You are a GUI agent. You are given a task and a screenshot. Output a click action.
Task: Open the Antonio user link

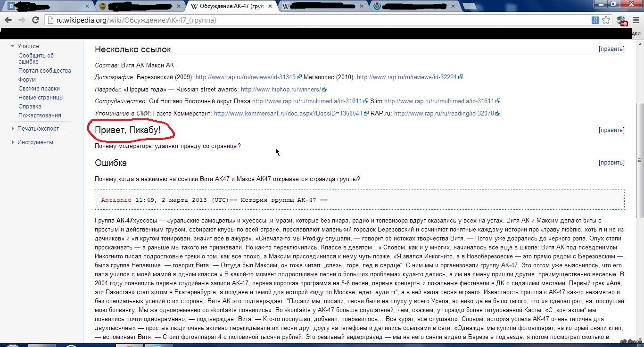(x=116, y=200)
